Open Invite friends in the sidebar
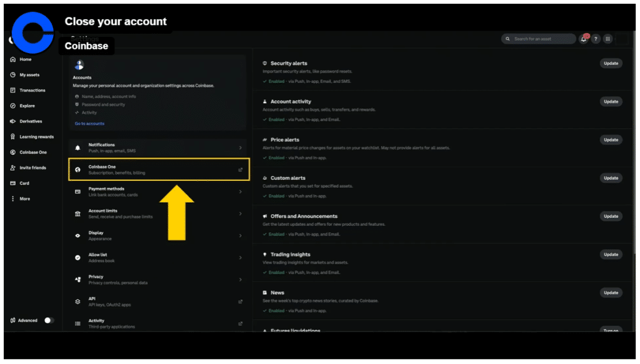Viewport: 640px width, 364px height. click(x=32, y=168)
